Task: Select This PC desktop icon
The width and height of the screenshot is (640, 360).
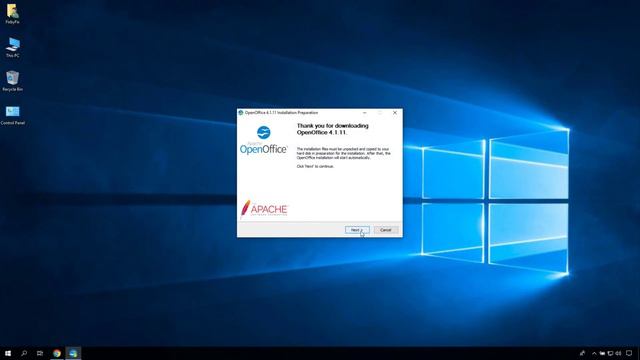Action: pyautogui.click(x=12, y=47)
